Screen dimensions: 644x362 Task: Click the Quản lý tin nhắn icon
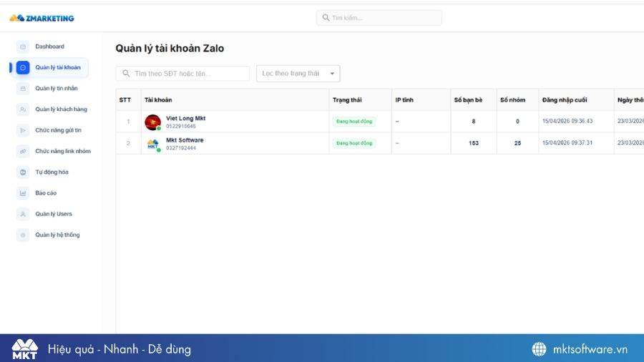23,89
